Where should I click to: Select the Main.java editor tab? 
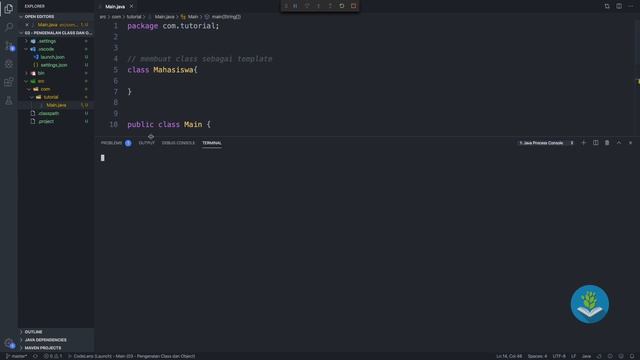tap(115, 7)
